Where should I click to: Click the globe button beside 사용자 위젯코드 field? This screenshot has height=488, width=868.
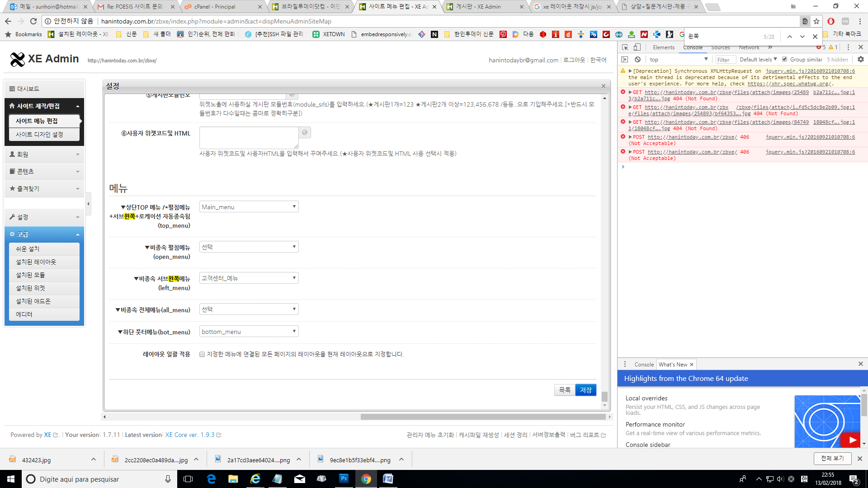click(305, 132)
